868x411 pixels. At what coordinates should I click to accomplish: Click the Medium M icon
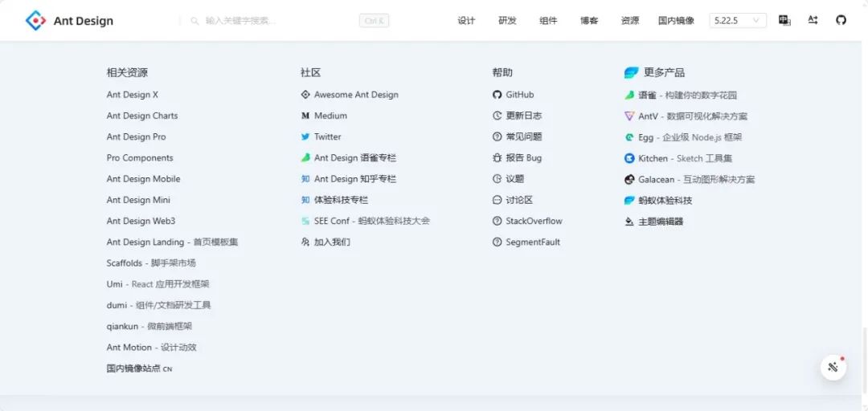tap(305, 116)
